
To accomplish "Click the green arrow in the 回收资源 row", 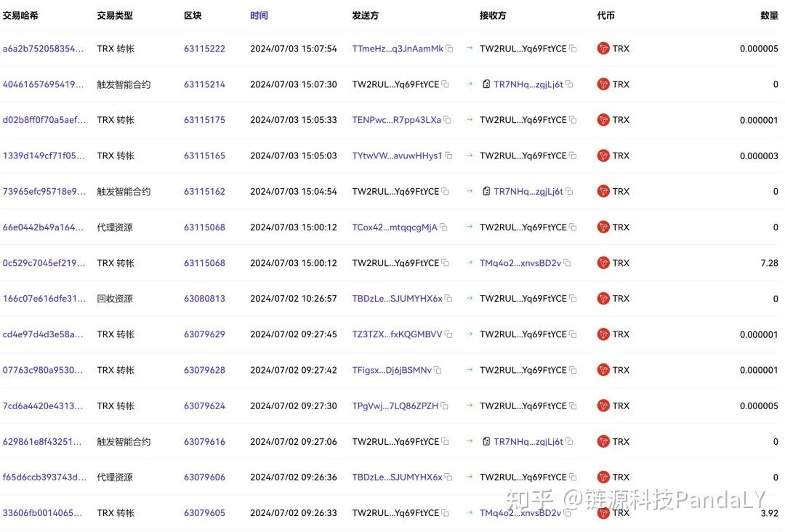I will point(468,298).
